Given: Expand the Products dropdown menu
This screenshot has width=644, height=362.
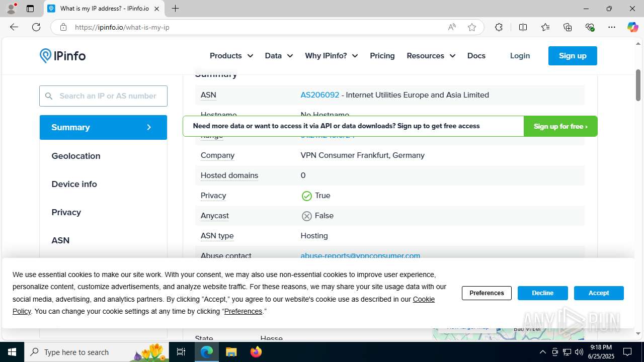Looking at the screenshot, I should coord(231,56).
